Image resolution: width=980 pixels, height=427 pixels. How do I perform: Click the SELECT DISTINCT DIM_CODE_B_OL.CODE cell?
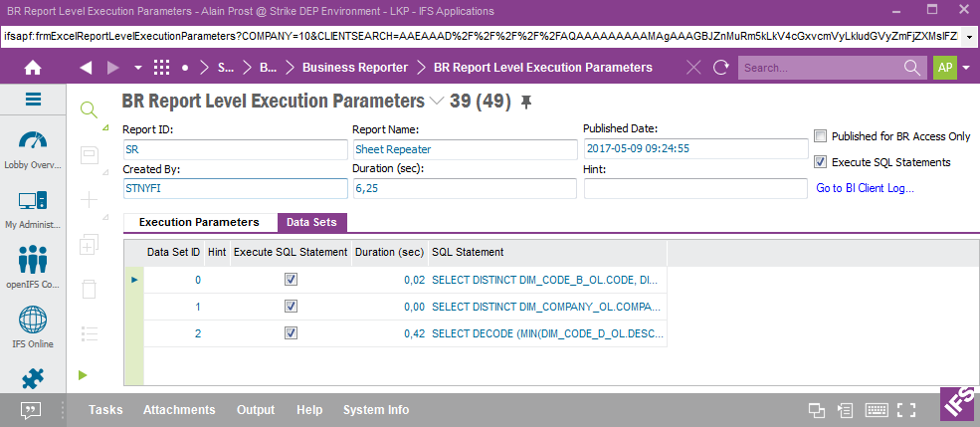pyautogui.click(x=547, y=280)
